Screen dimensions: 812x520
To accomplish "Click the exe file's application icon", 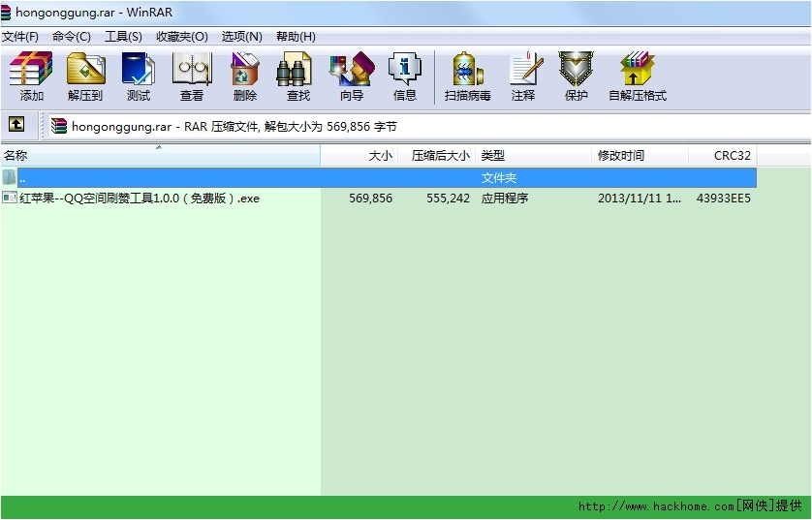I will [x=10, y=198].
